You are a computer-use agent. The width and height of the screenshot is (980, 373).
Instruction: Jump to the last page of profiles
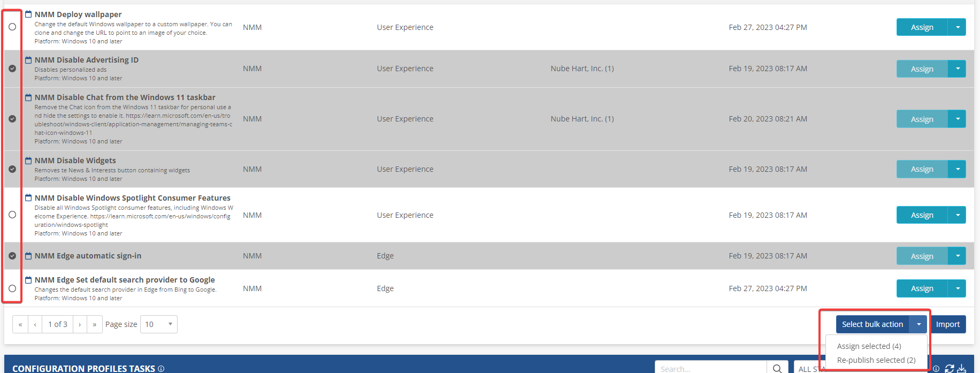pyautogui.click(x=95, y=324)
